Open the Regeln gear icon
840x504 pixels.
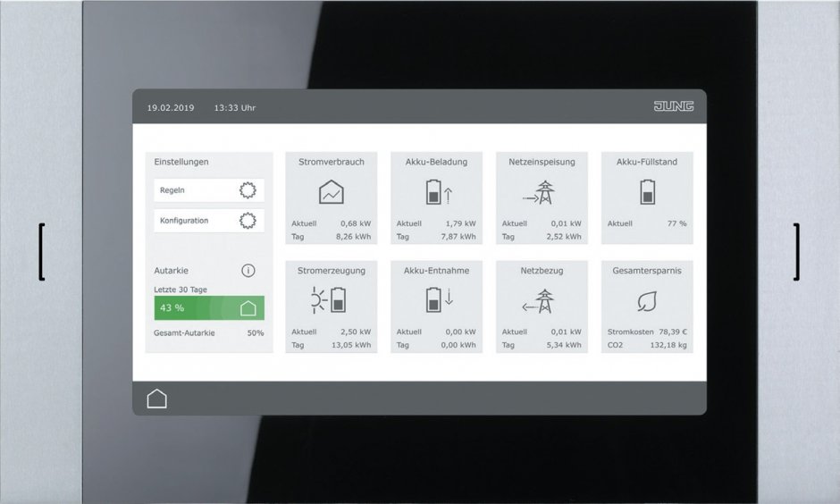(248, 190)
